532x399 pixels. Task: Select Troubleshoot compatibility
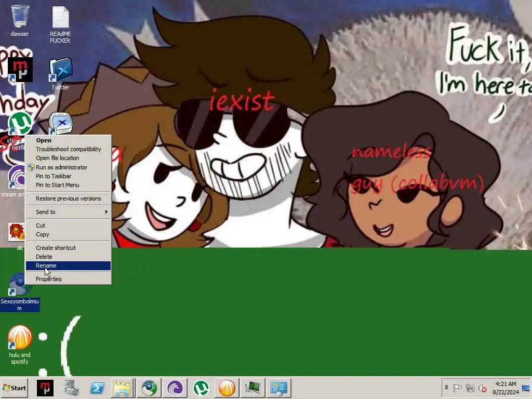point(69,149)
